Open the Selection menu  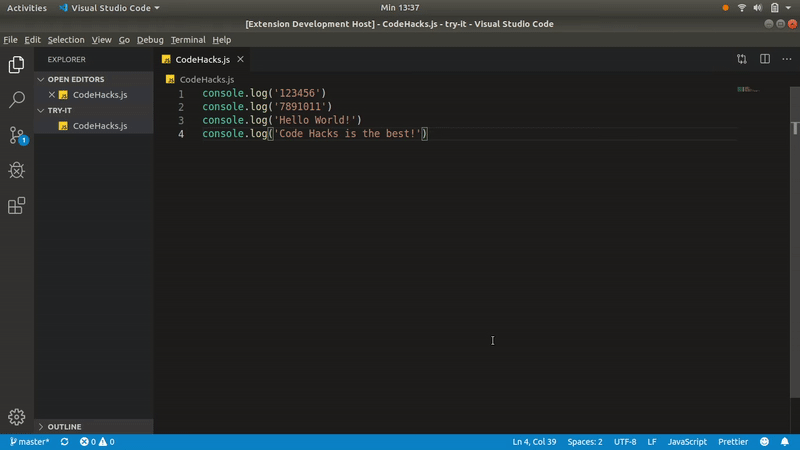pos(66,40)
